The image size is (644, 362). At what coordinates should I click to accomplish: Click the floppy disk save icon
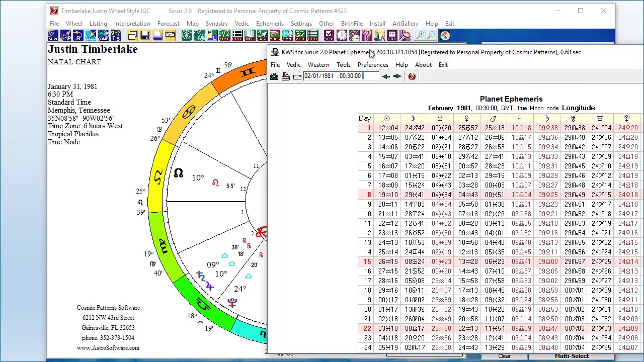point(145,36)
